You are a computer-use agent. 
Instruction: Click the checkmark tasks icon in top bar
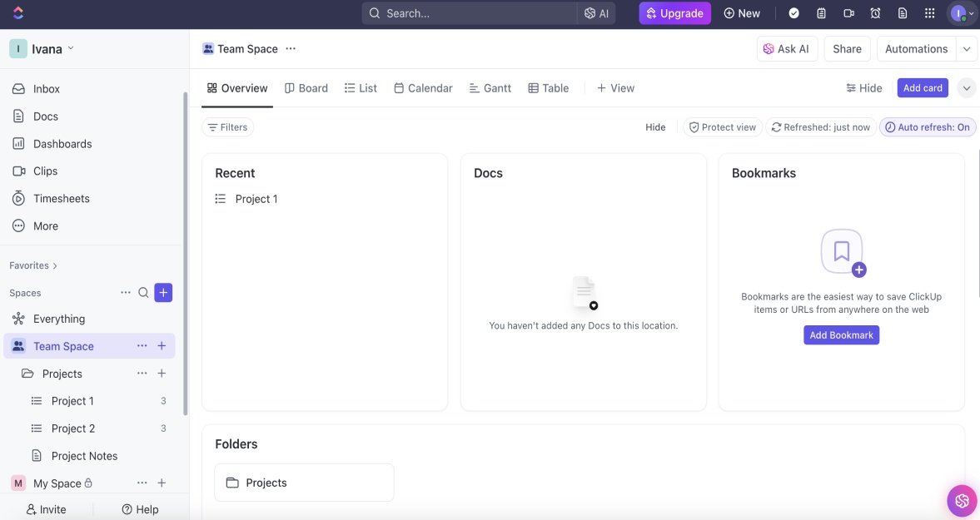[x=793, y=13]
